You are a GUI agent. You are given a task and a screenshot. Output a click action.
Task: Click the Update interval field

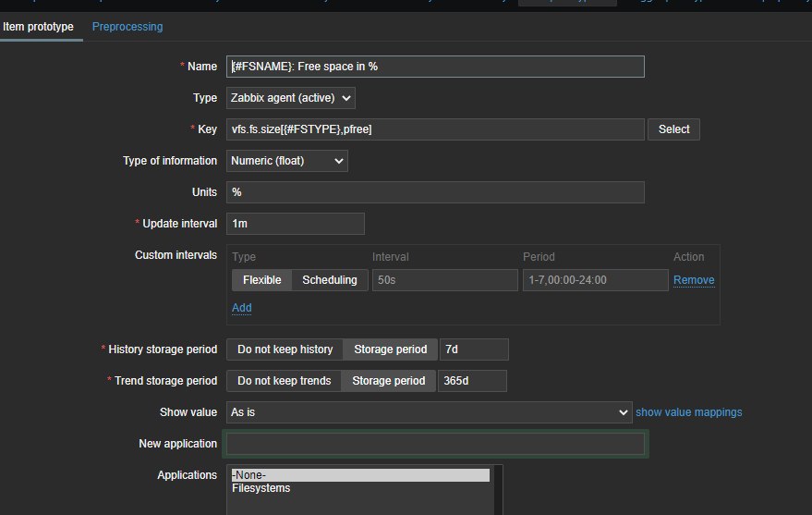(296, 224)
